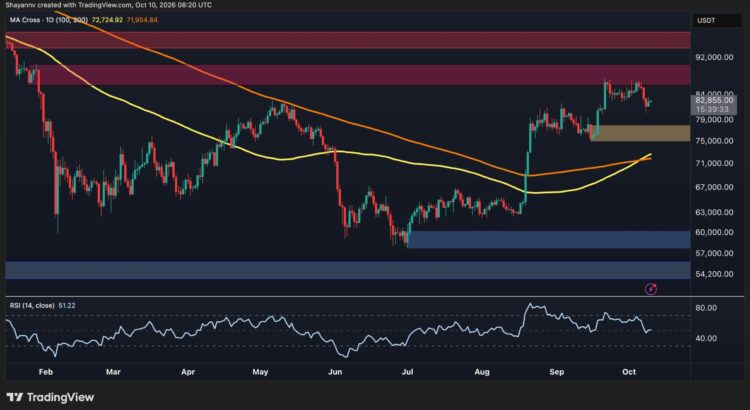Click the 63,000.00 price axis label

(715, 212)
